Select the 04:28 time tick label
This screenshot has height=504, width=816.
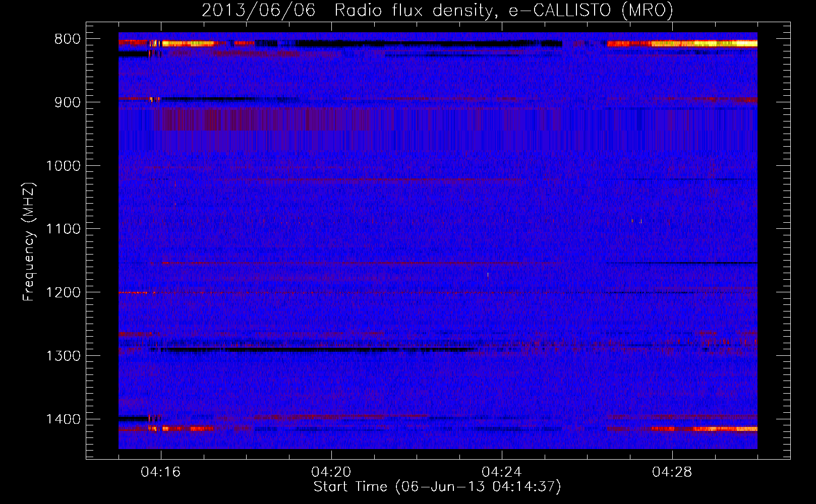(x=672, y=472)
